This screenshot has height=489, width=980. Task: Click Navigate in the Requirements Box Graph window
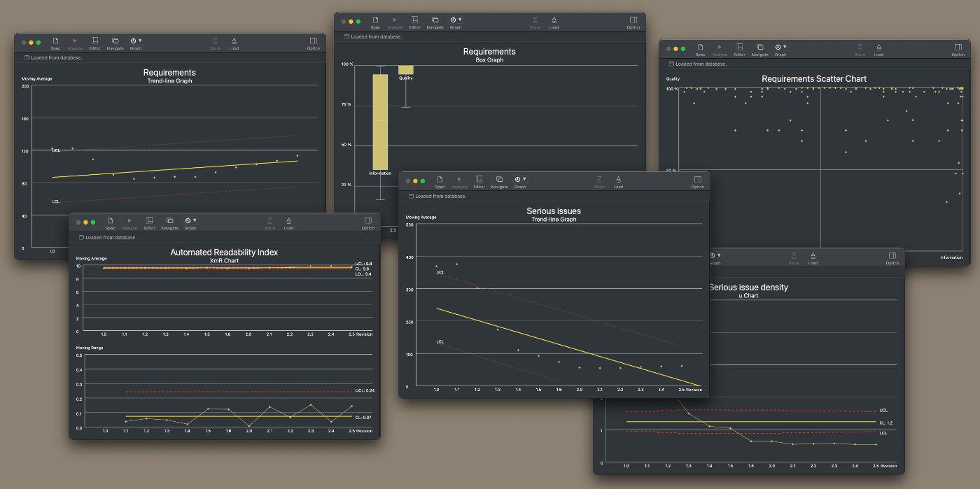[x=435, y=22]
